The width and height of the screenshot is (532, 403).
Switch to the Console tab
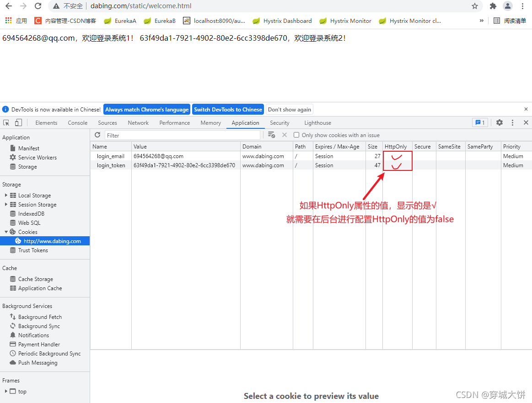pos(78,123)
